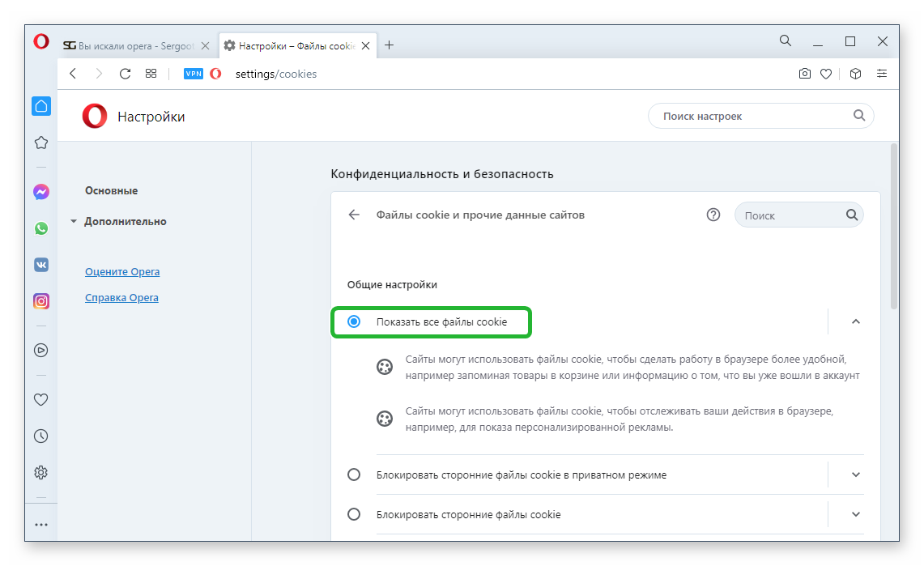Select block third-party cookies in private mode
The width and height of the screenshot is (924, 566).
click(x=354, y=475)
